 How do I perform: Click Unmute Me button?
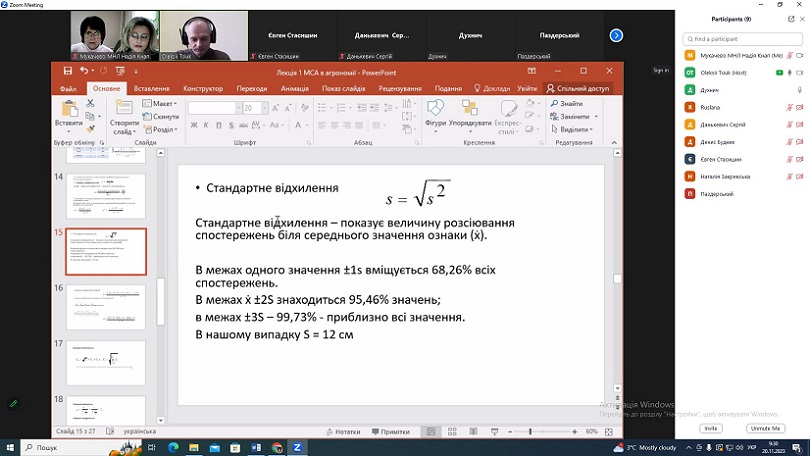click(x=765, y=428)
